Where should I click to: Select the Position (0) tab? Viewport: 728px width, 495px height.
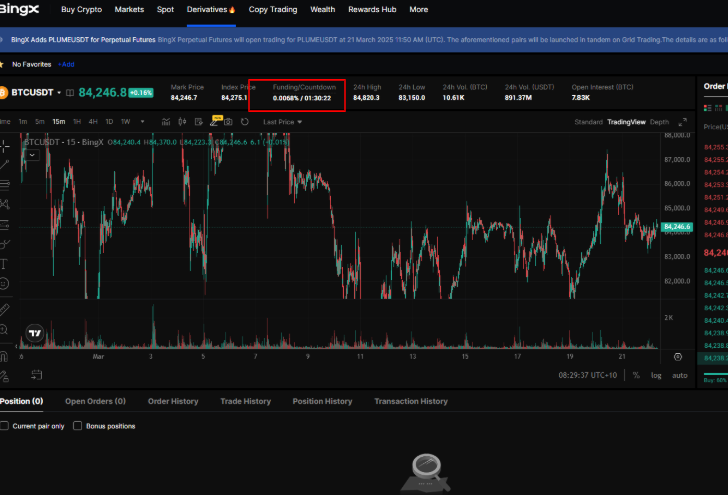click(21, 401)
